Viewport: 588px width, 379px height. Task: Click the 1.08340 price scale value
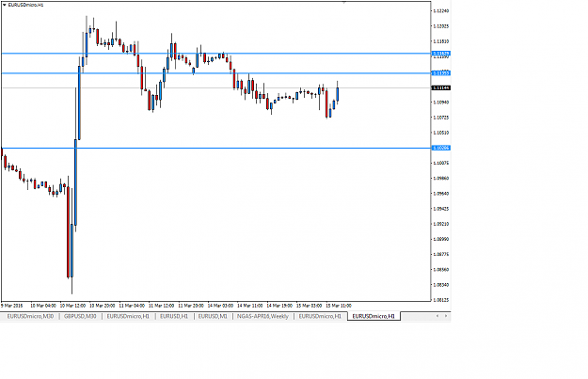click(x=440, y=285)
